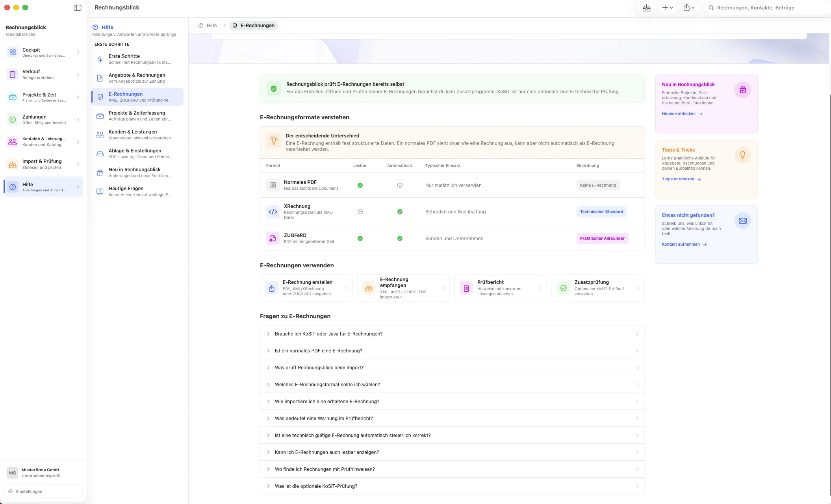Open Einstellungen at sidebar bottom
Image resolution: width=831 pixels, height=504 pixels.
click(43, 491)
